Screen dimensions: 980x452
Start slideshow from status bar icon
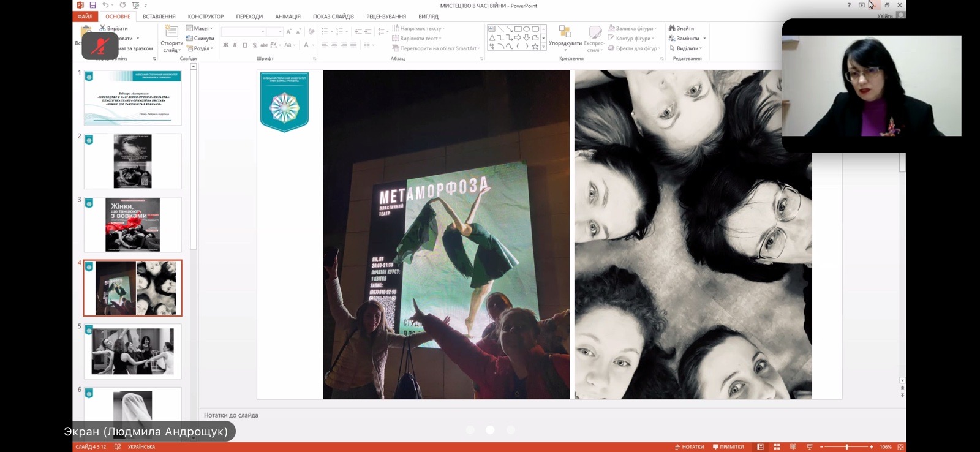tap(809, 447)
